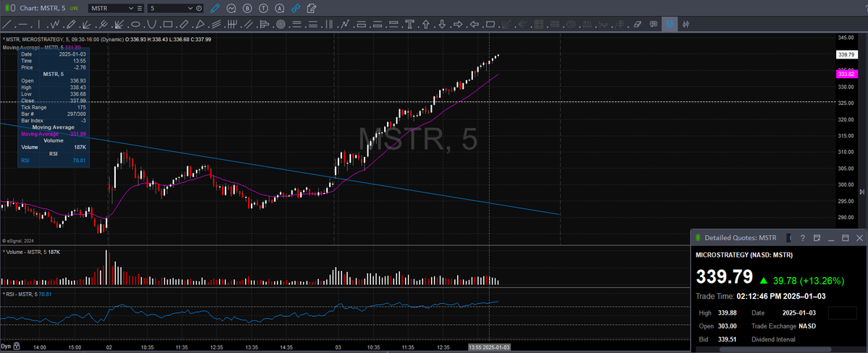
Task: Click the Open 303.00 value in quotes
Action: 728,326
